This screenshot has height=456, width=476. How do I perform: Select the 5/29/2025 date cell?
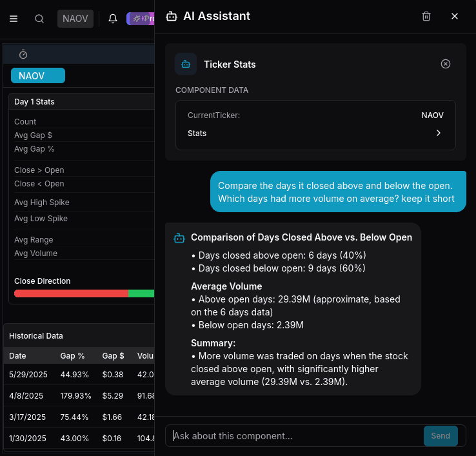(x=28, y=375)
